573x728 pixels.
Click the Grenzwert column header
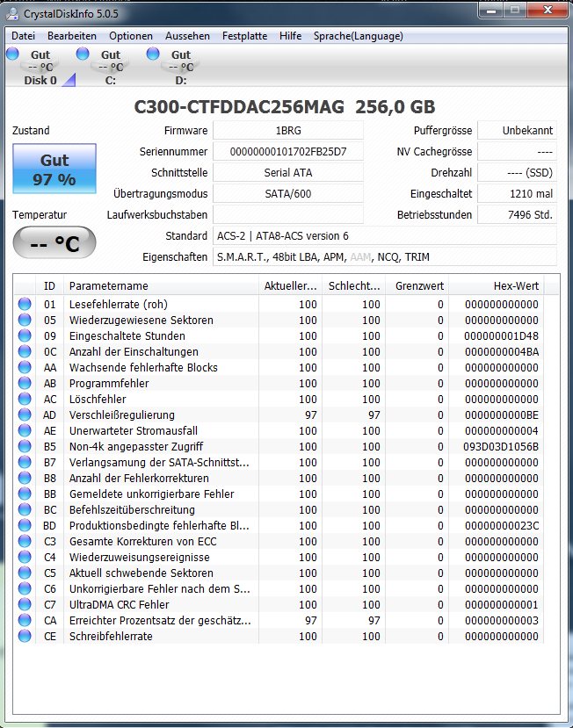click(417, 285)
